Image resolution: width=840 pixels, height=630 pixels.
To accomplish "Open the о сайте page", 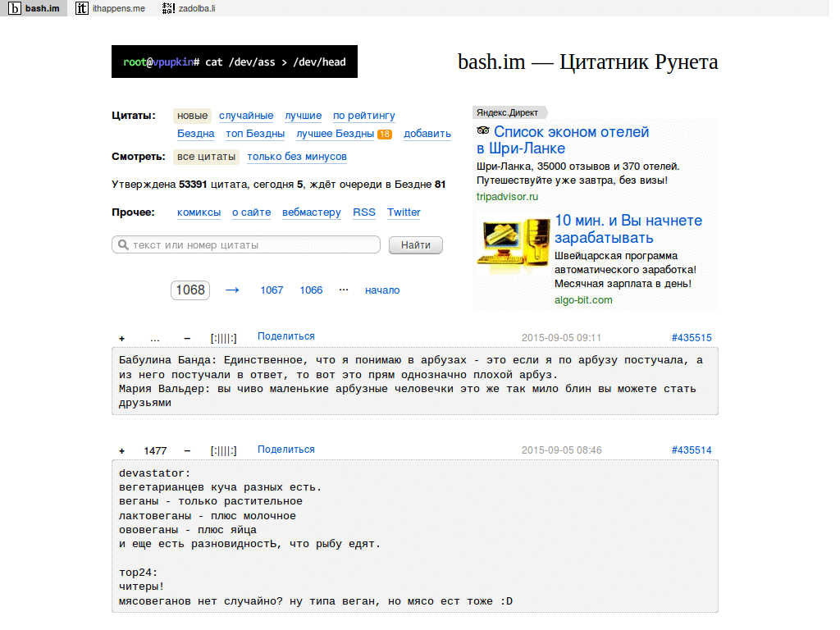I will (x=251, y=212).
